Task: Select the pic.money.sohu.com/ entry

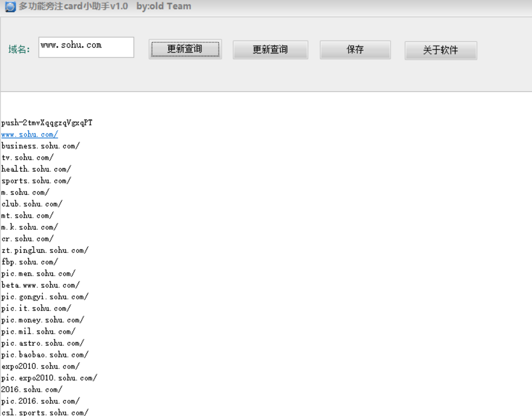Action: (x=43, y=320)
